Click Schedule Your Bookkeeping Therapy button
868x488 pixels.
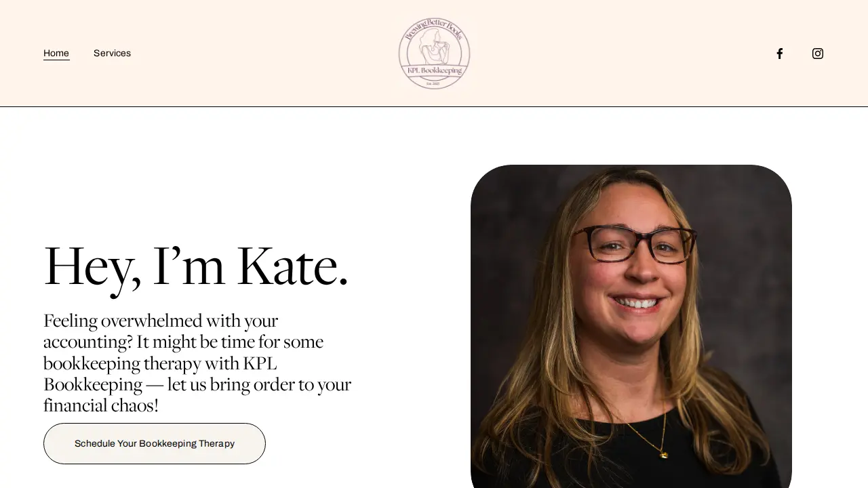point(155,444)
